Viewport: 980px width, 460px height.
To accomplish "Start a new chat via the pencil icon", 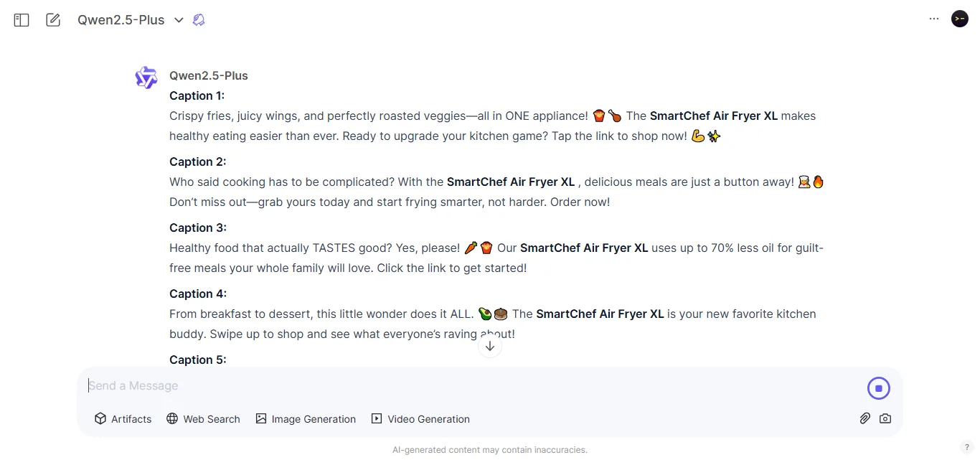I will [52, 19].
